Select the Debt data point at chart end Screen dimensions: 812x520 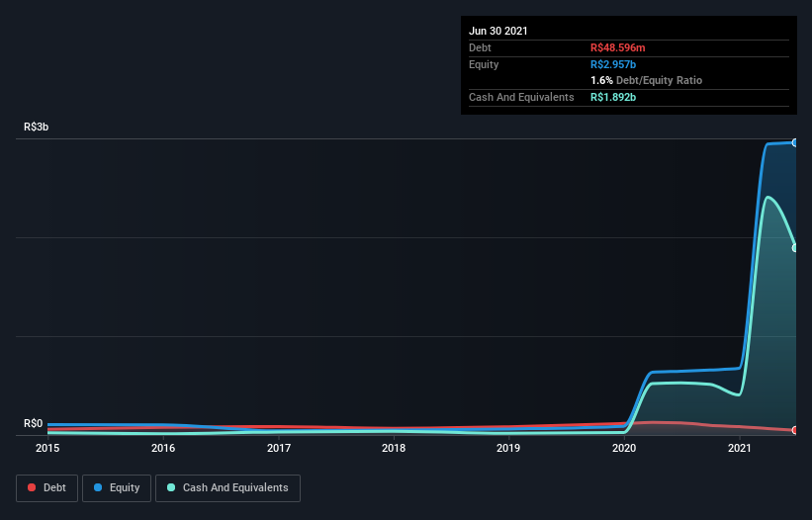[795, 430]
